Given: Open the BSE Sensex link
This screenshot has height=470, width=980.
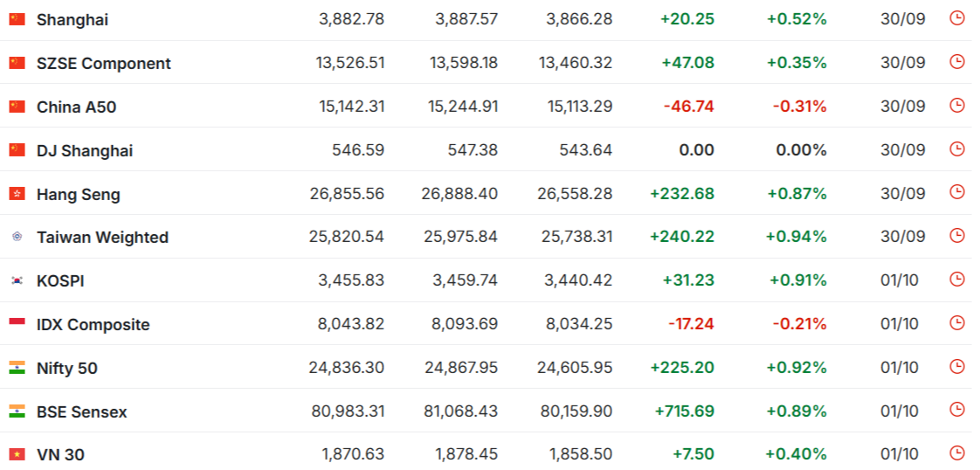Looking at the screenshot, I should (x=81, y=411).
